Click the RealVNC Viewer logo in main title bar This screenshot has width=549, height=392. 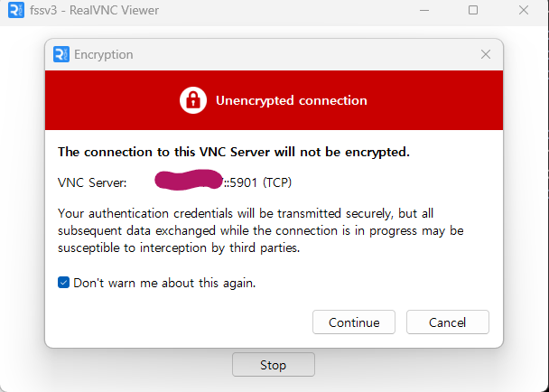tap(16, 10)
